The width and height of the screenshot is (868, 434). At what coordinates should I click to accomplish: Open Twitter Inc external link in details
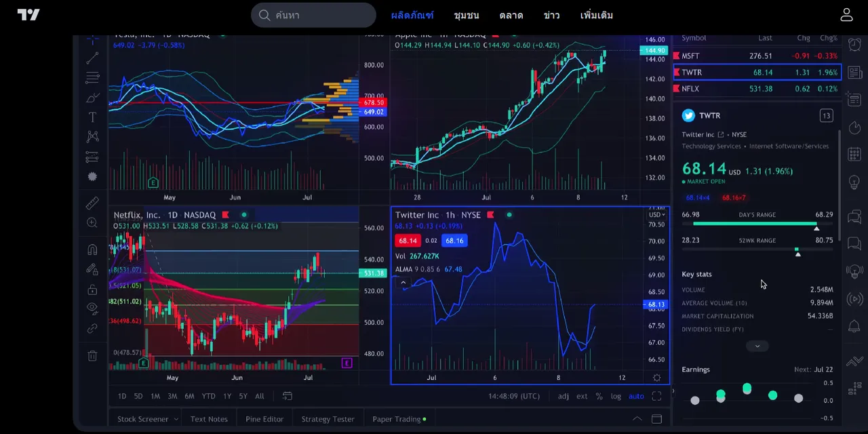(x=720, y=135)
